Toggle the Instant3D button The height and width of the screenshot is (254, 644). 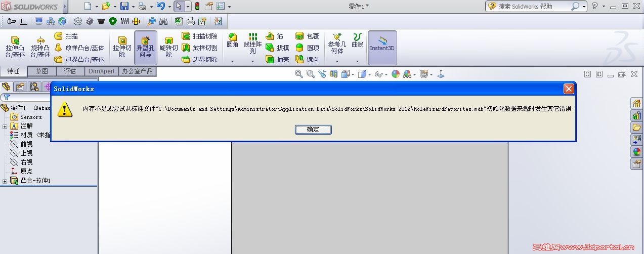click(382, 47)
